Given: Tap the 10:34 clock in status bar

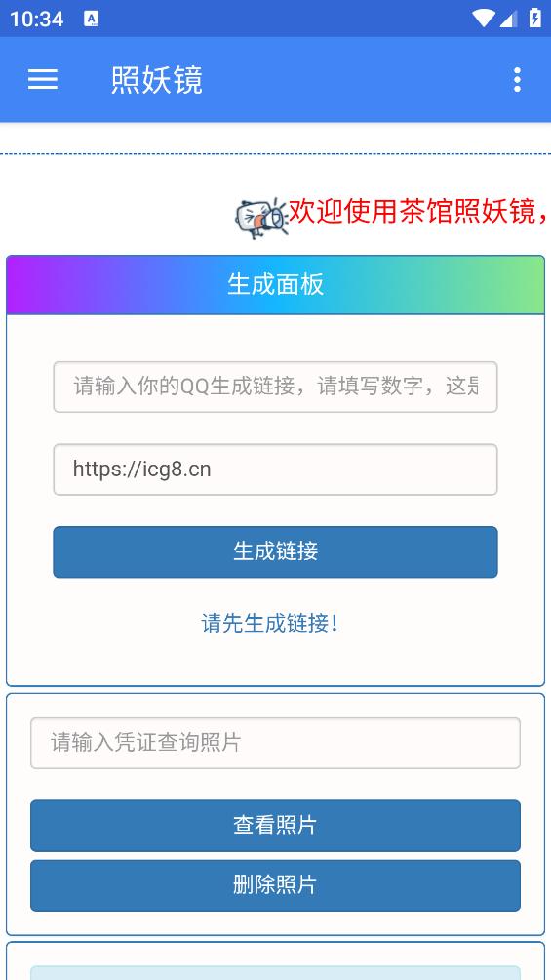Looking at the screenshot, I should point(36,19).
